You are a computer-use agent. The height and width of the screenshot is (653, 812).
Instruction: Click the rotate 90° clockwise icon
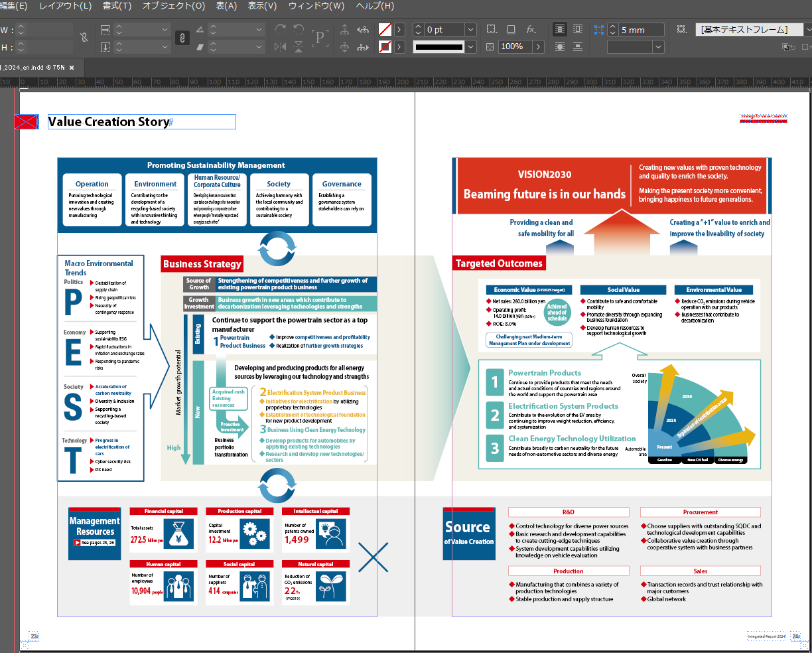[x=281, y=30]
